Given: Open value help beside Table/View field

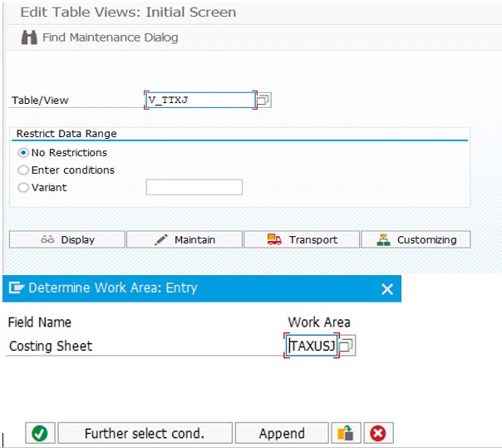Looking at the screenshot, I should pos(263,101).
